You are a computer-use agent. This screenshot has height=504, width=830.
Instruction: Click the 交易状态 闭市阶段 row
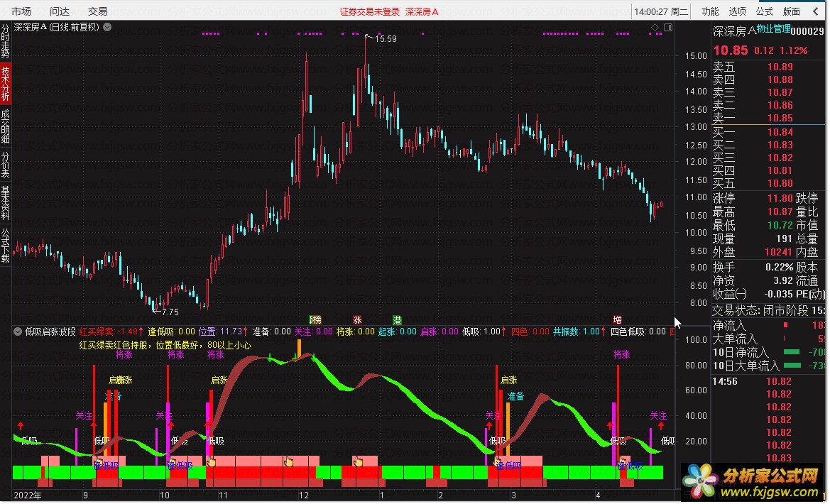click(768, 310)
